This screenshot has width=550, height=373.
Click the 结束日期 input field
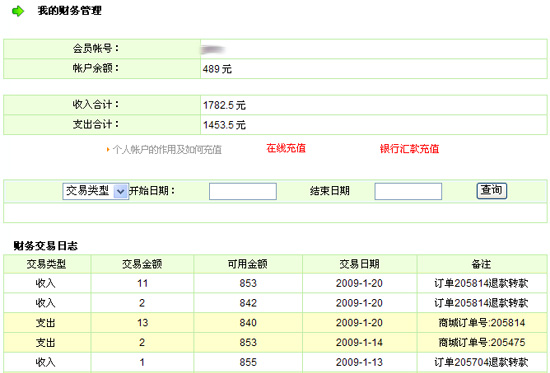coord(408,191)
